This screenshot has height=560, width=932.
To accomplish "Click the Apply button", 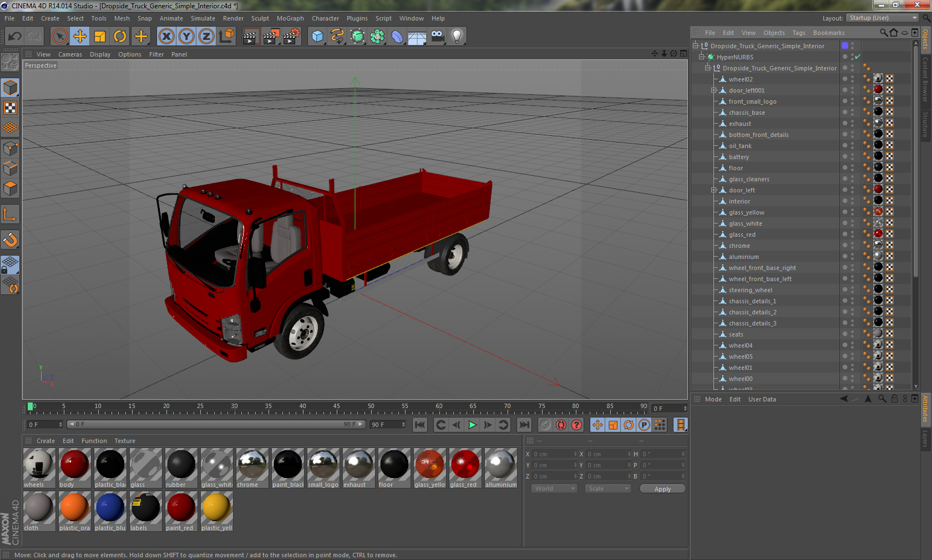I will [x=662, y=489].
